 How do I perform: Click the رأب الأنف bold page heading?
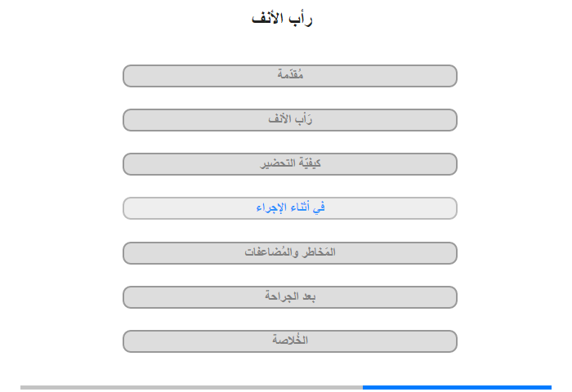click(x=282, y=18)
